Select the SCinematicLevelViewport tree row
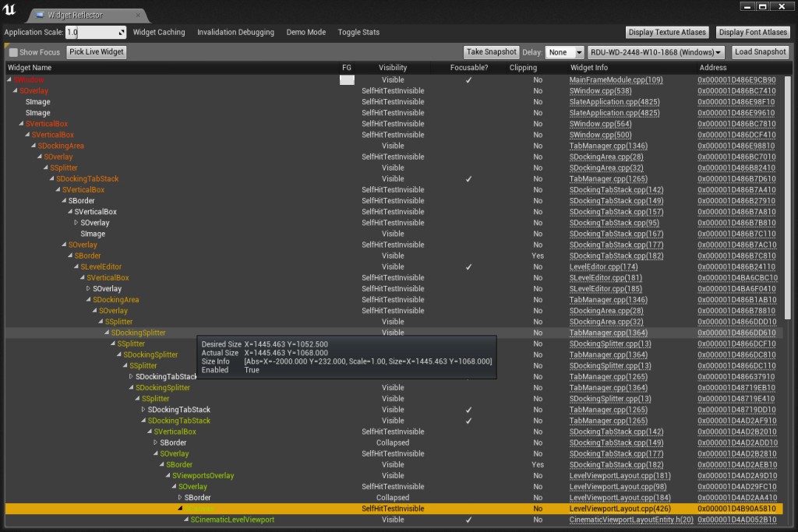The image size is (798, 532). pos(394,520)
